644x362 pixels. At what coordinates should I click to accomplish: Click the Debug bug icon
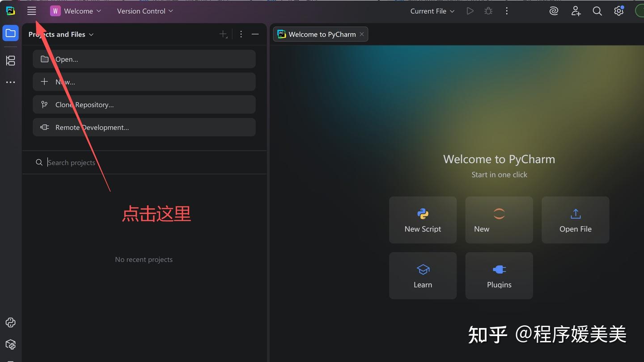[x=488, y=11]
